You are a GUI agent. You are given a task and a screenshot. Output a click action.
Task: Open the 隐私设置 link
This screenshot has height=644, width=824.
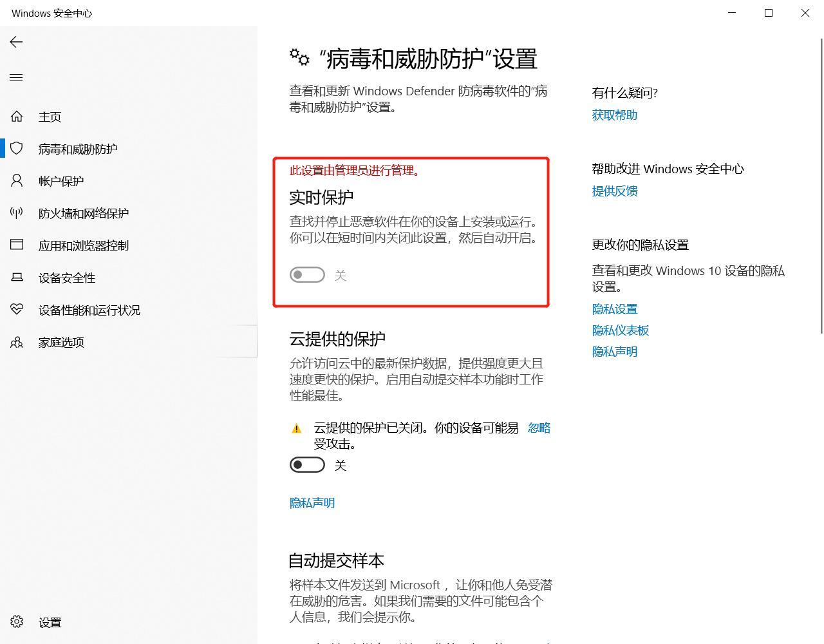(x=615, y=309)
